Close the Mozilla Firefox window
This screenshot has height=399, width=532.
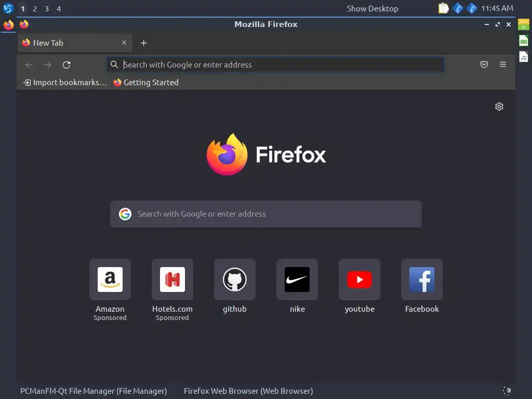pyautogui.click(x=508, y=24)
